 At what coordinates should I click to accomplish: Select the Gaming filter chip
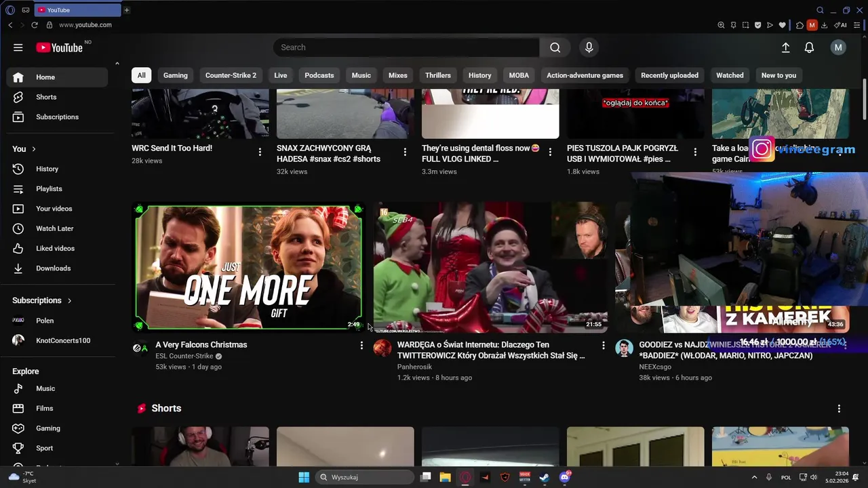tap(176, 75)
